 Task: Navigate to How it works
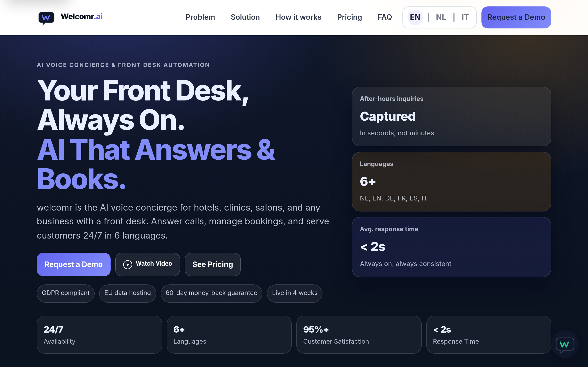[x=298, y=17]
